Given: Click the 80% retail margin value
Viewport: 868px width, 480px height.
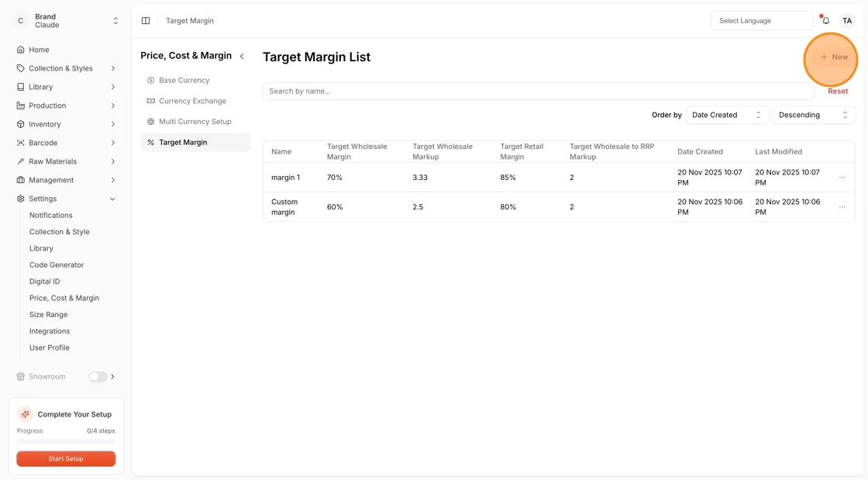Looking at the screenshot, I should coord(508,206).
